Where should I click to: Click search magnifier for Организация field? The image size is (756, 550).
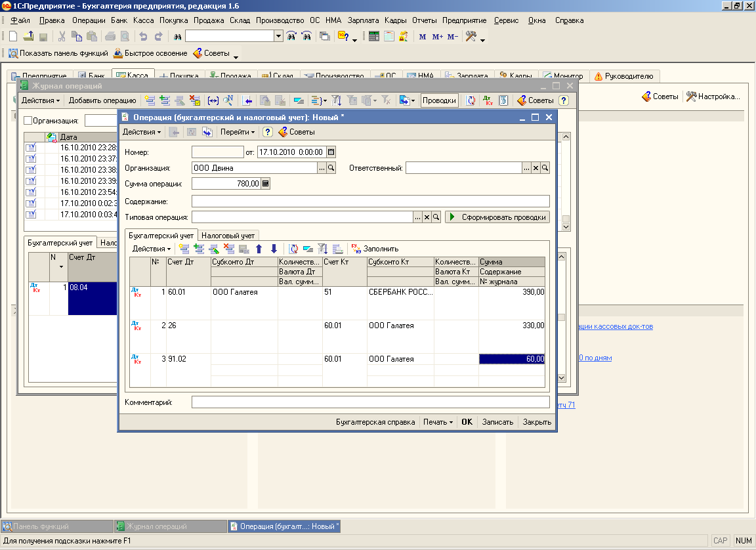(331, 168)
